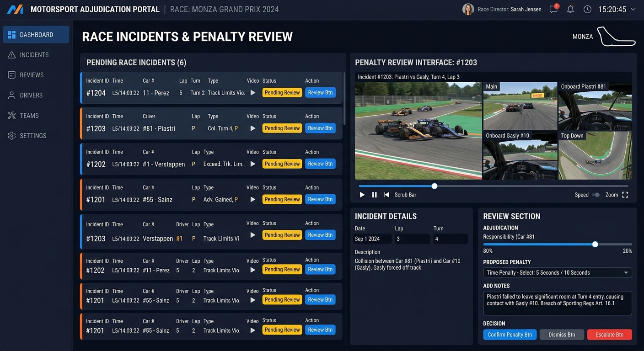Select the Onboard Gasly #10 camera view

pos(520,155)
